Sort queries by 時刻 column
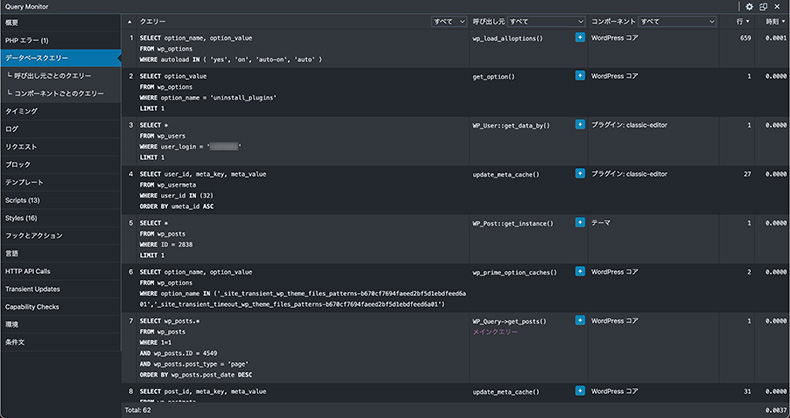Viewport: 790px width, 418px height. coord(772,20)
